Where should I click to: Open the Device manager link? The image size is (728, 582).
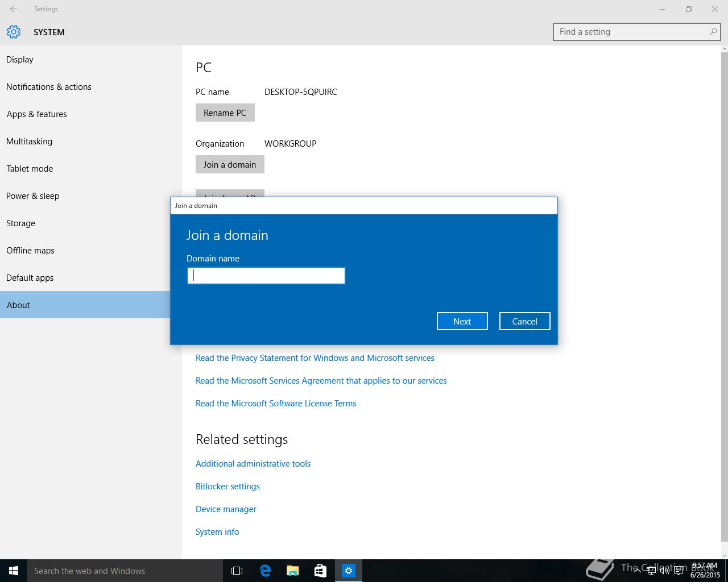(226, 509)
